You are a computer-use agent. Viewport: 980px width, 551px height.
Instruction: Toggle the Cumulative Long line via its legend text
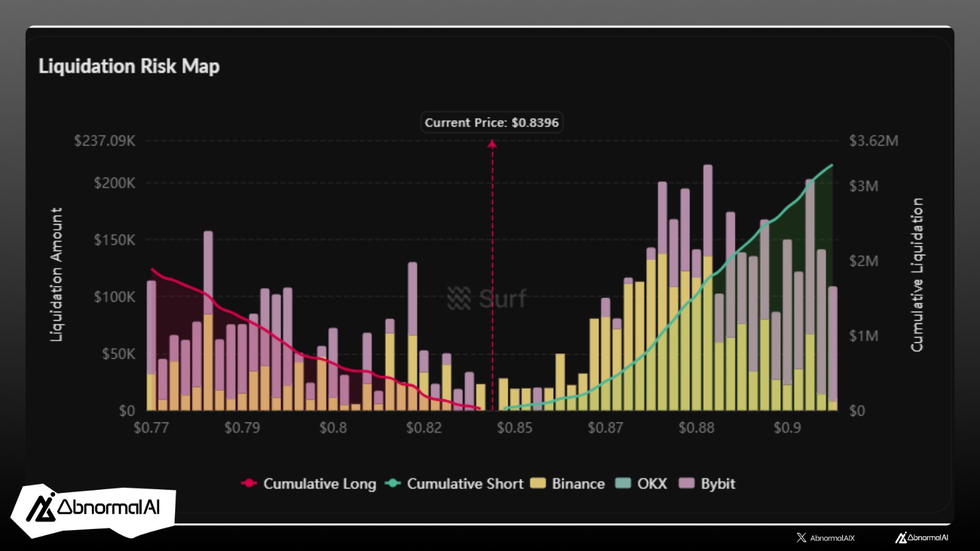coord(319,484)
